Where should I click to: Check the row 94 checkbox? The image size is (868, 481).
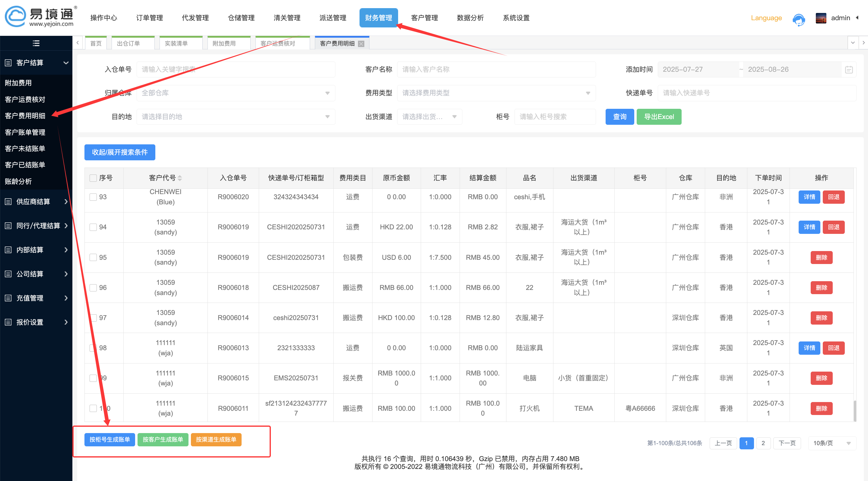tap(93, 227)
